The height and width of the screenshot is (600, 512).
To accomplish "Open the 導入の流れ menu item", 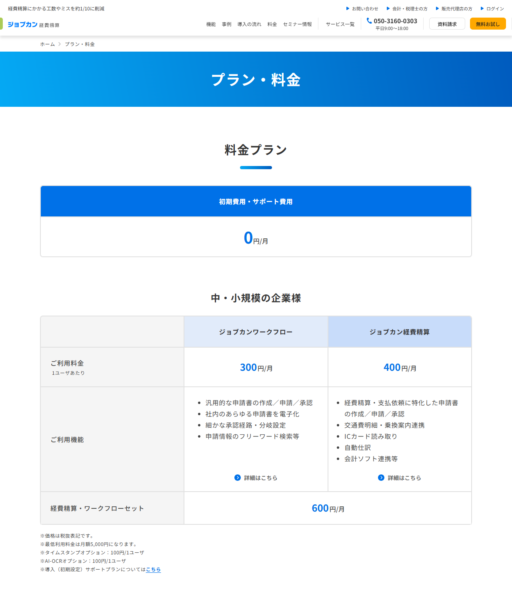I will (x=249, y=24).
